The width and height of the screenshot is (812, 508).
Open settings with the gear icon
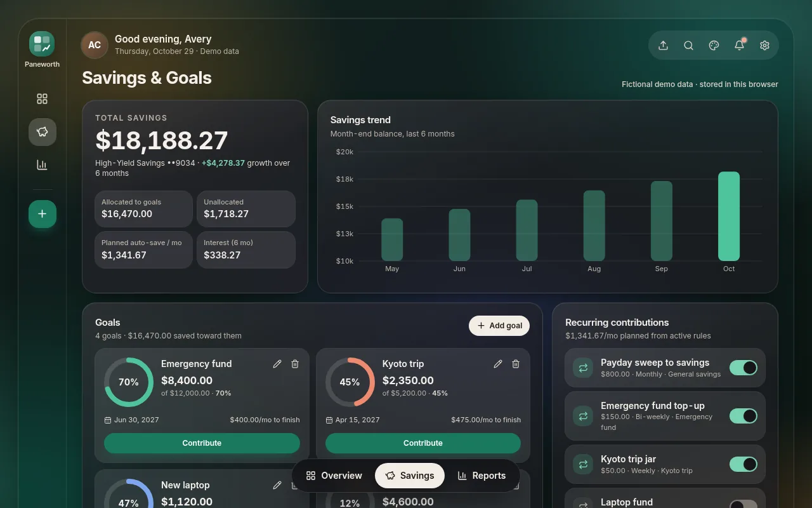pos(764,45)
